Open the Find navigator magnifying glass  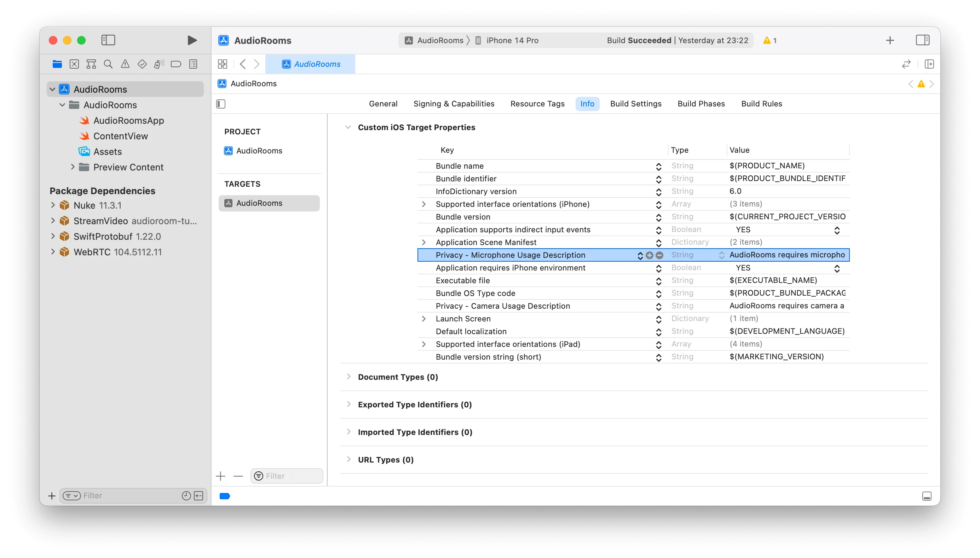[x=108, y=64]
